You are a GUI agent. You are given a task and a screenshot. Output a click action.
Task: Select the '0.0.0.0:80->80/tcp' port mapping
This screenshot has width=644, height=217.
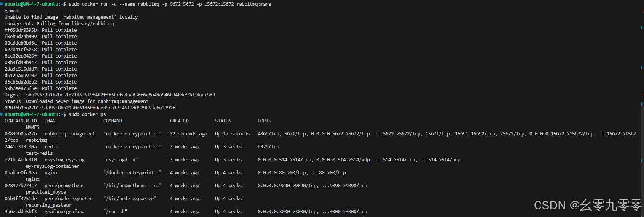(282, 173)
